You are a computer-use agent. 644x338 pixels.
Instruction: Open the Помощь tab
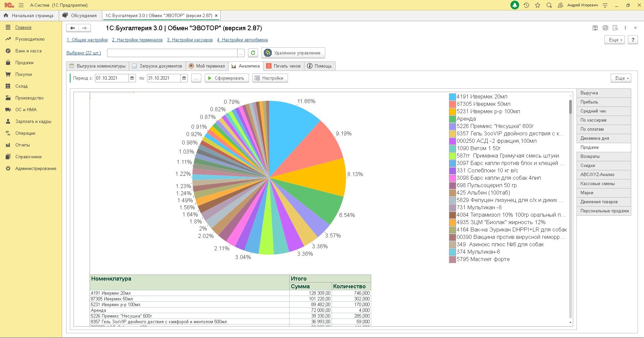click(x=319, y=66)
